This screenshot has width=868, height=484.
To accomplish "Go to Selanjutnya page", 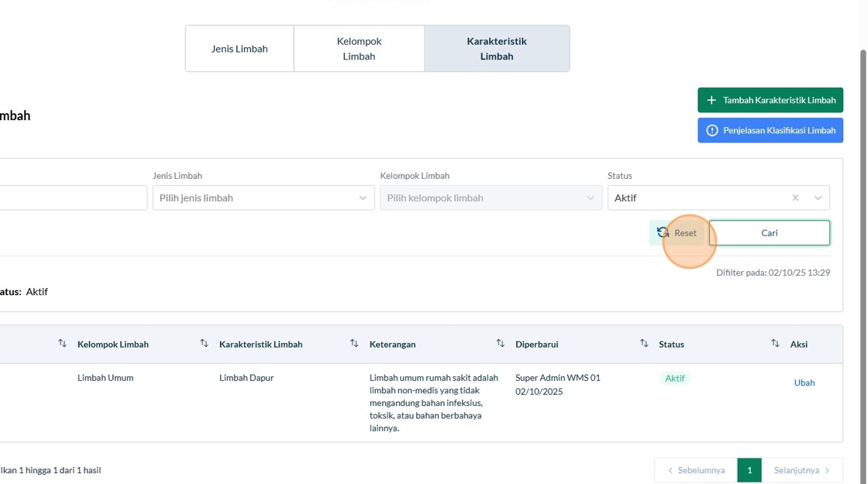I will (802, 470).
